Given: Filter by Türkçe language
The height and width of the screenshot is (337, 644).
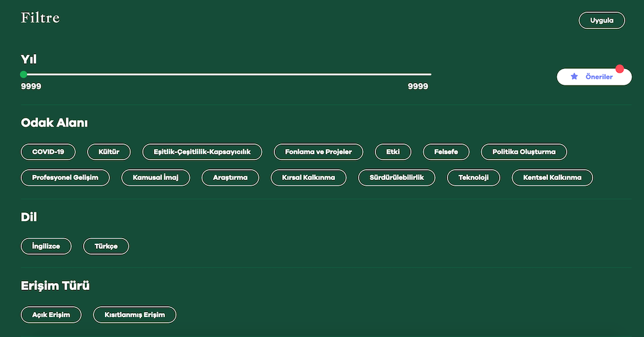Looking at the screenshot, I should coord(106,246).
